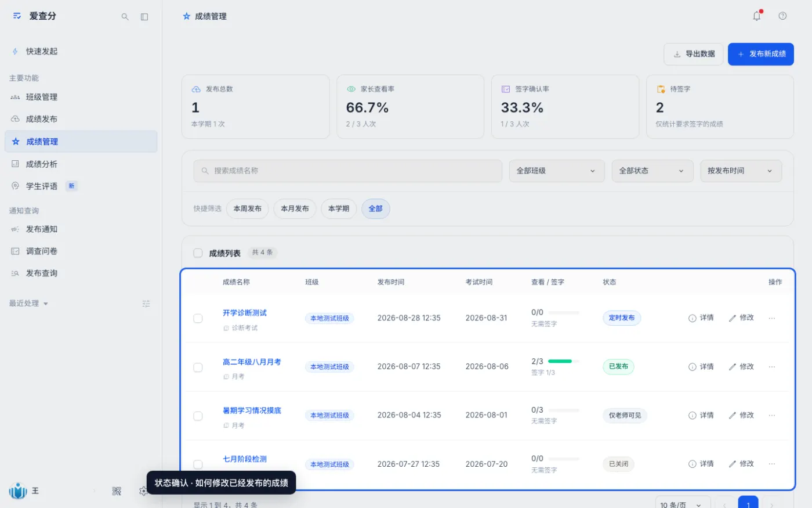Screen dimensions: 812x508
Task: Open more options for 七月阶段检测
Action: (772, 464)
